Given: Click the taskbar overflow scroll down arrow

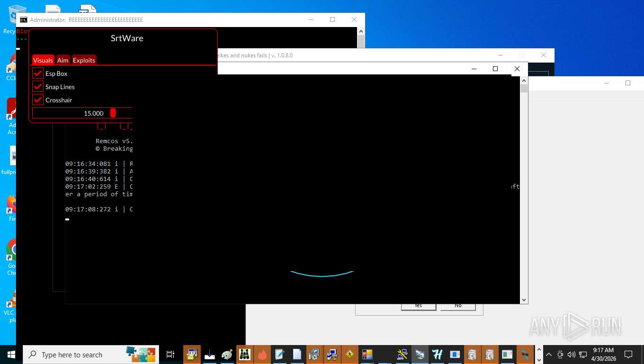Looking at the screenshot, I should (x=539, y=360).
